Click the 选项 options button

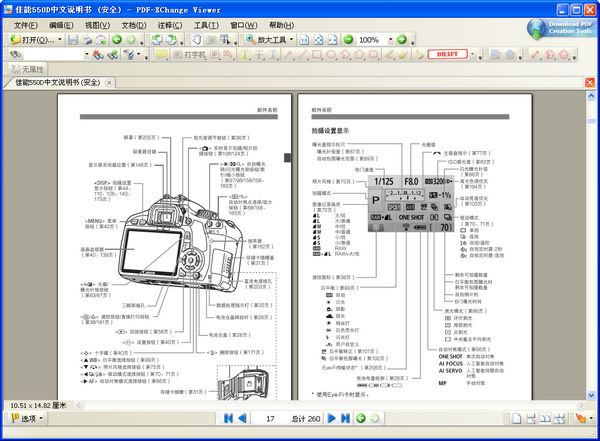coord(27,418)
